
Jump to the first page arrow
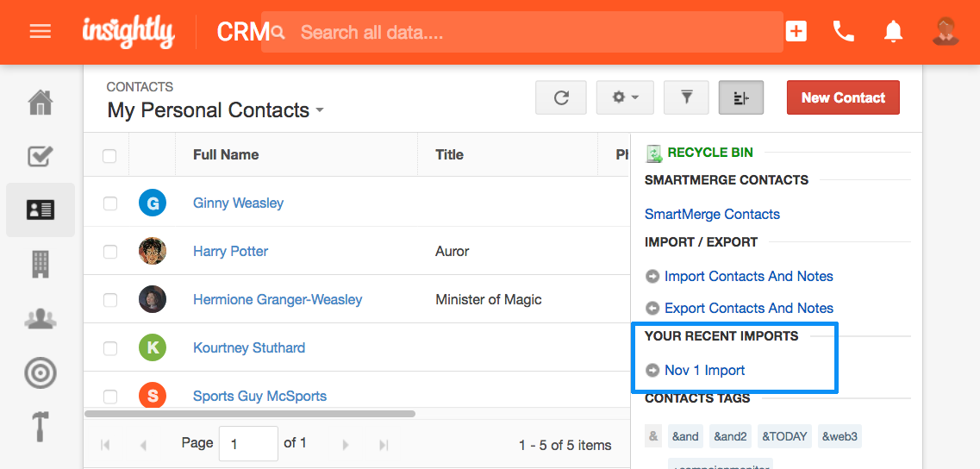[x=106, y=445]
